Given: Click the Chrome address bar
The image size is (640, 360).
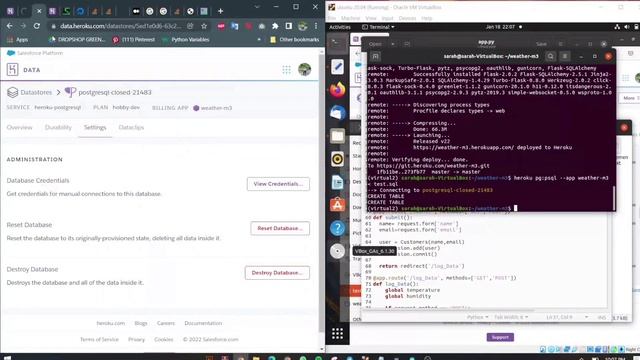Looking at the screenshot, I should [x=121, y=26].
